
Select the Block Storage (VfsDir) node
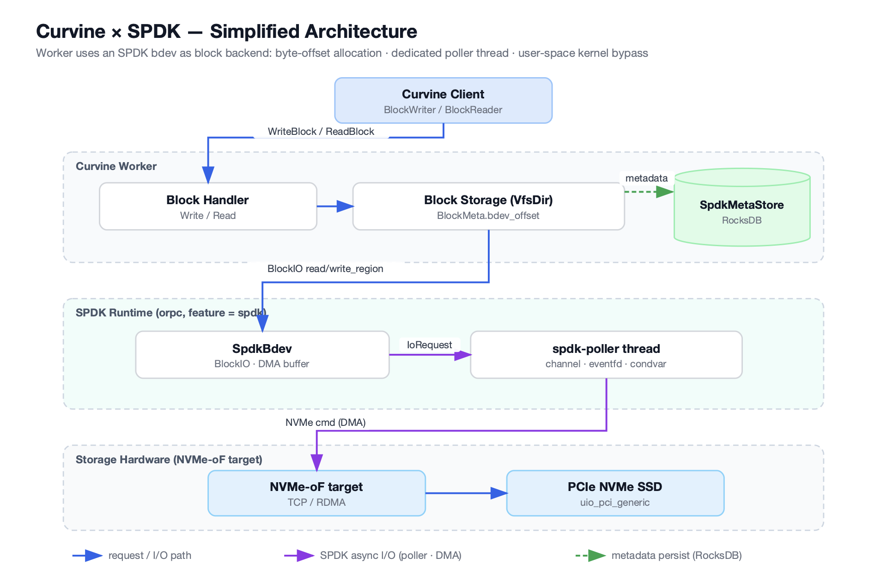pyautogui.click(x=488, y=206)
